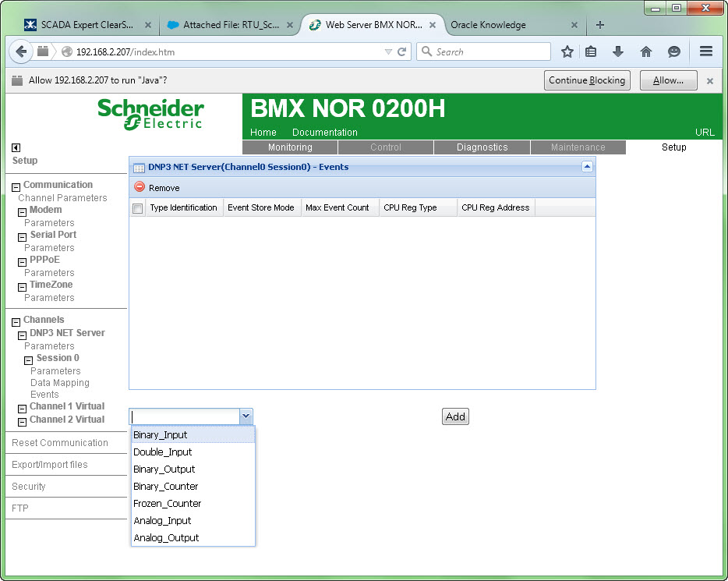Close the Attached File: RTU_Sc... tab
This screenshot has width=728, height=581.
click(290, 25)
